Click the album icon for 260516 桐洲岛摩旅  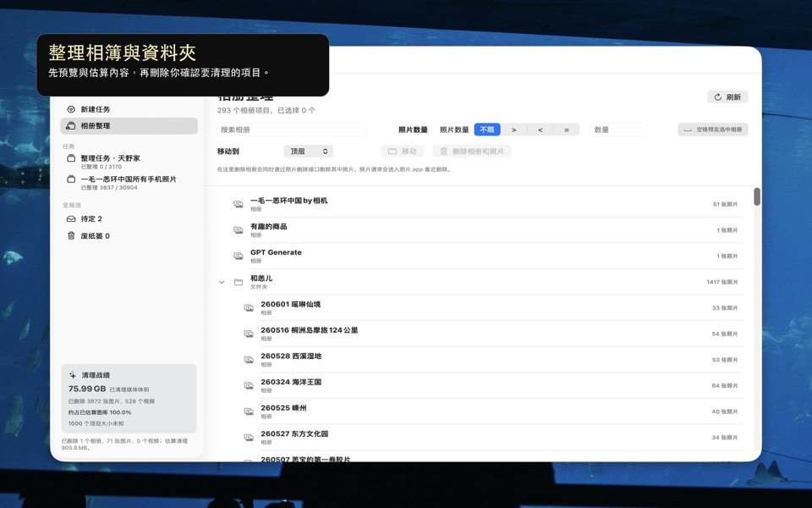249,334
